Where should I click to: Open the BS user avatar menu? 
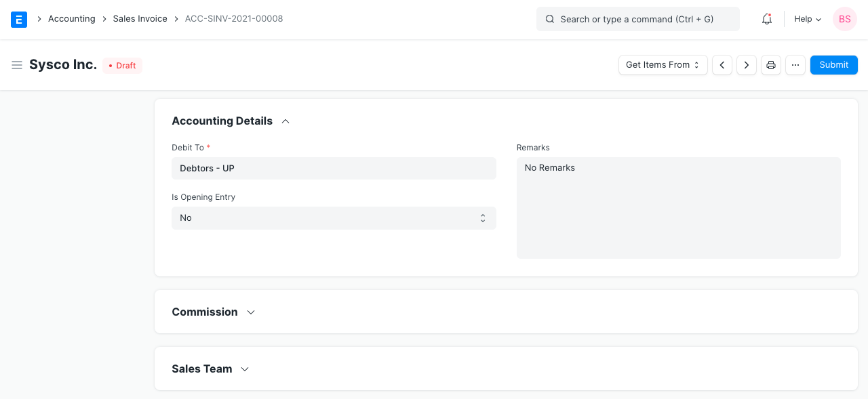pyautogui.click(x=844, y=19)
